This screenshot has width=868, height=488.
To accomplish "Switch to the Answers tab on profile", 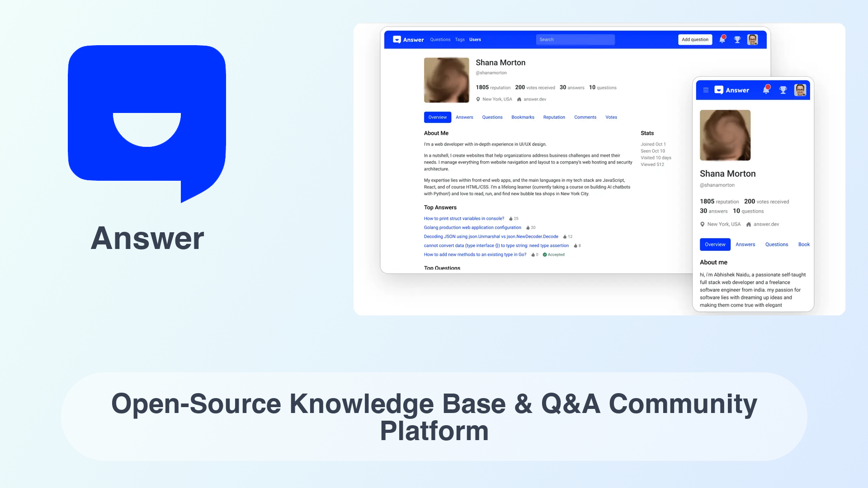I will [x=464, y=117].
